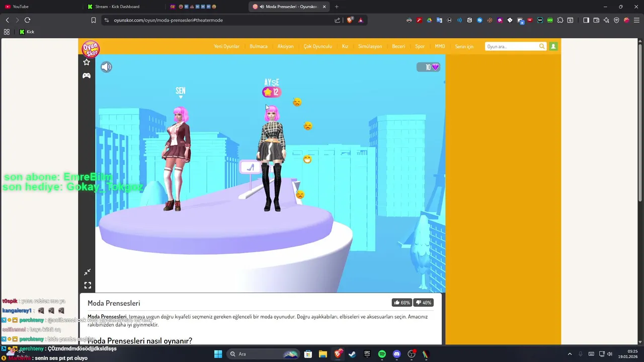Open Epic Games from the taskbar
This screenshot has height=362, width=644.
point(367,354)
